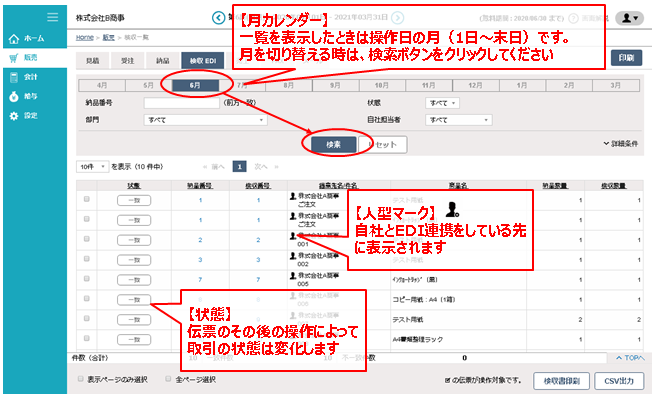This screenshot has height=394, width=653.
Task: Open the user account menu
Action: 629,18
